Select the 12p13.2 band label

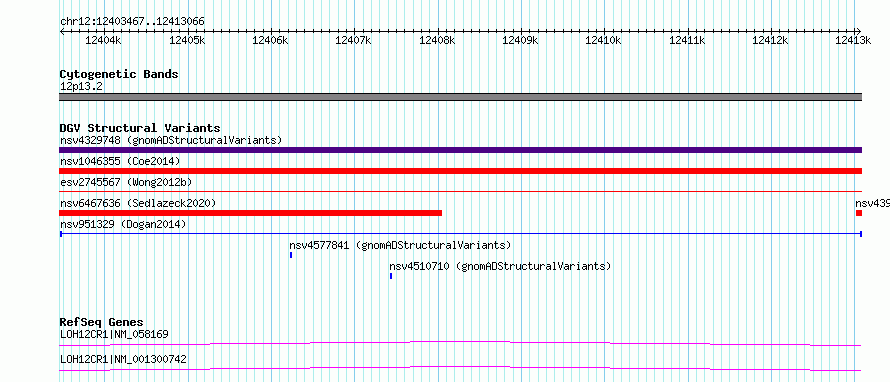(x=81, y=87)
